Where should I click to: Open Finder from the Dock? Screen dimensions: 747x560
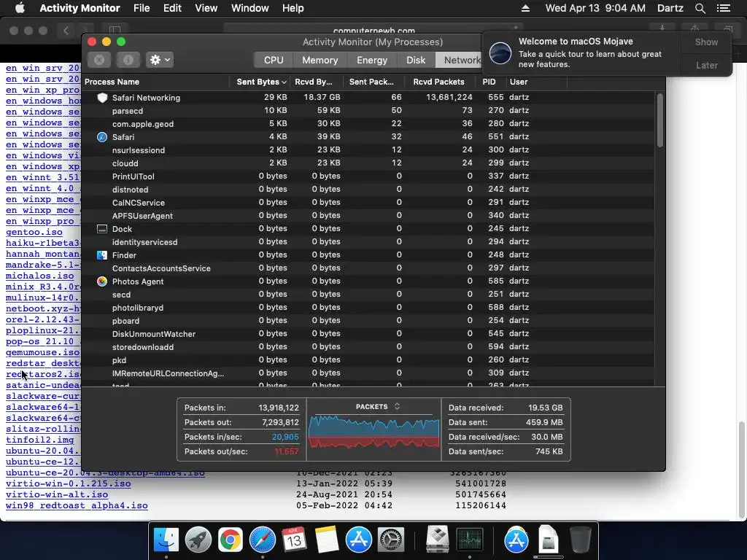point(166,540)
